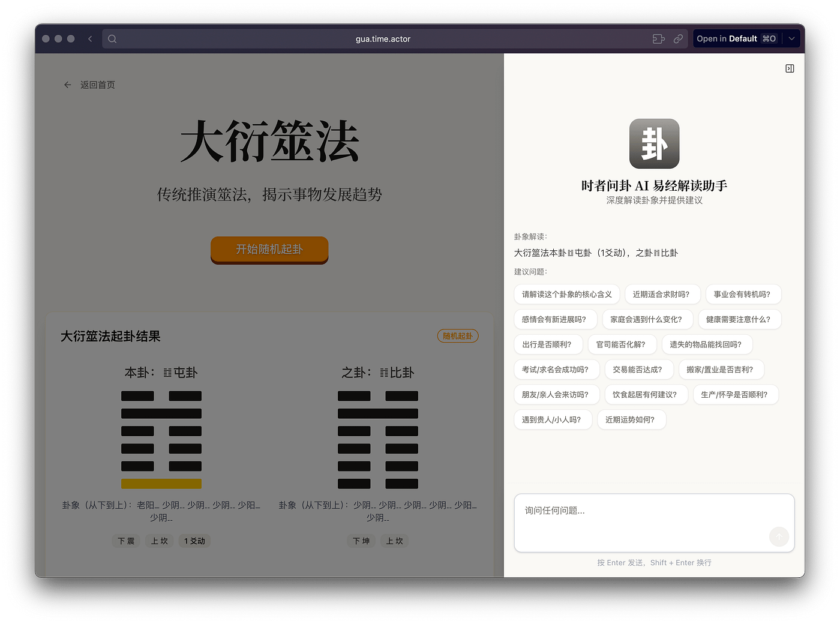Click the gua.time.actor address bar

coord(383,39)
